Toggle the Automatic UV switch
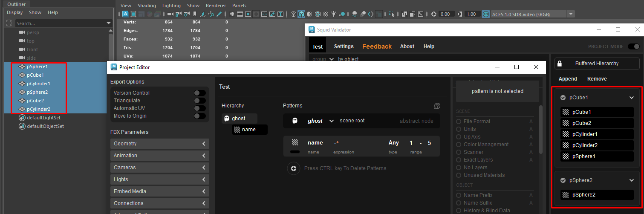 click(200, 108)
